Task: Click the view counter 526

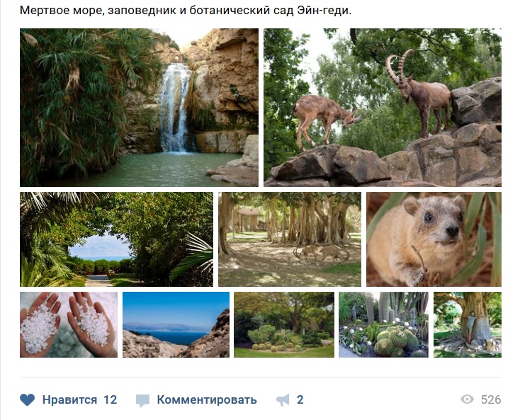Action: point(491,399)
